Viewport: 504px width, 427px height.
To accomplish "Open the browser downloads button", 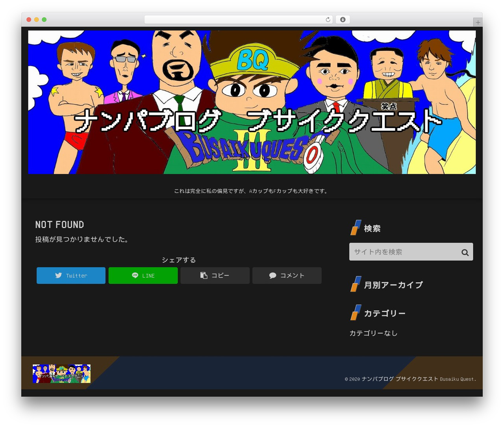I will (x=343, y=20).
